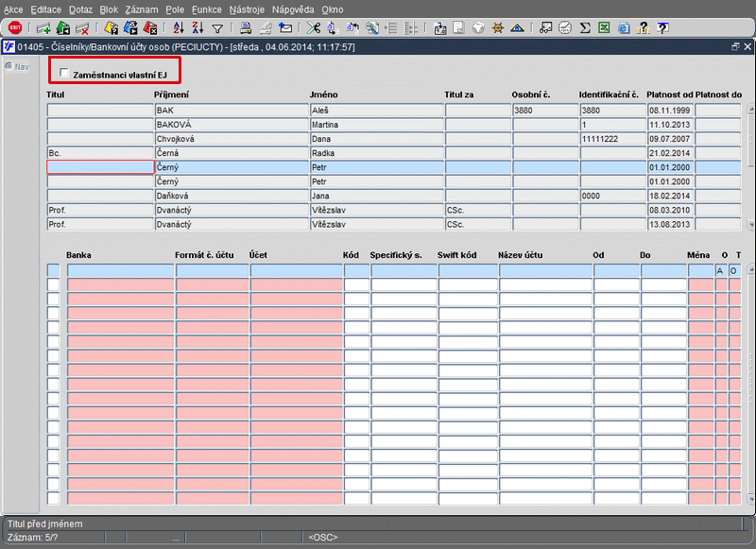
Task: Click the scissors cut icon
Action: click(x=314, y=28)
